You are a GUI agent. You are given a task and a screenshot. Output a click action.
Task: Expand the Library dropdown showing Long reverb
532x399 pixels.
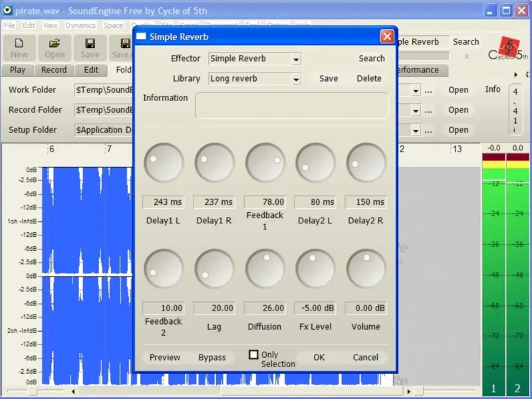pyautogui.click(x=295, y=79)
